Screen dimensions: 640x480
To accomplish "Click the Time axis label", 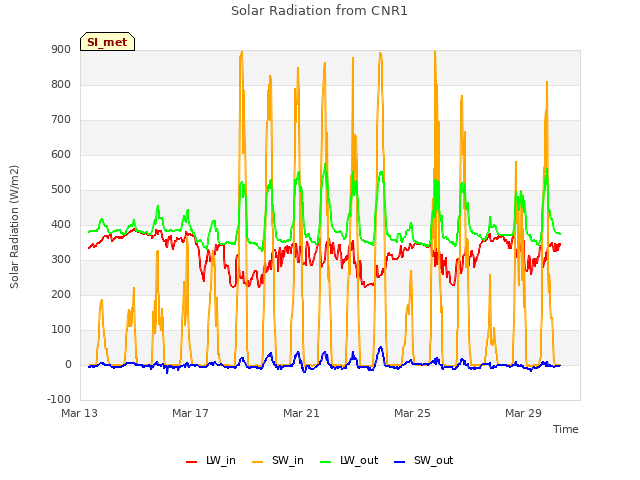I will (566, 429).
